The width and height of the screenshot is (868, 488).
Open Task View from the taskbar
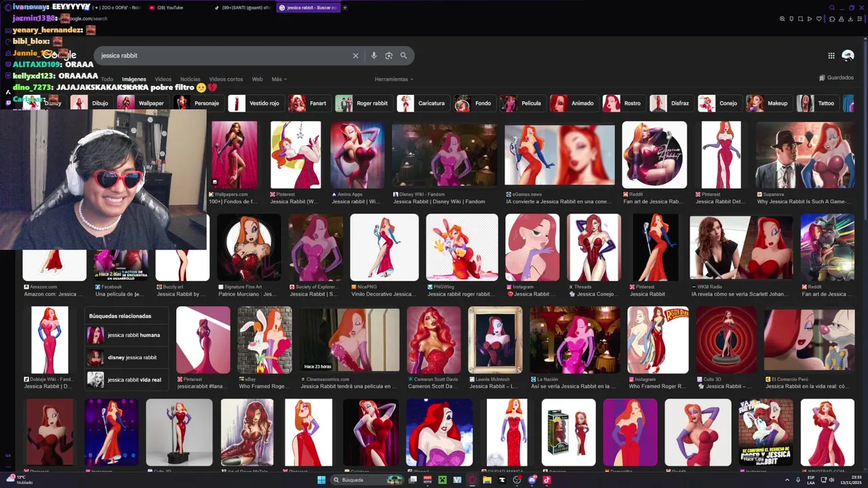click(x=413, y=480)
